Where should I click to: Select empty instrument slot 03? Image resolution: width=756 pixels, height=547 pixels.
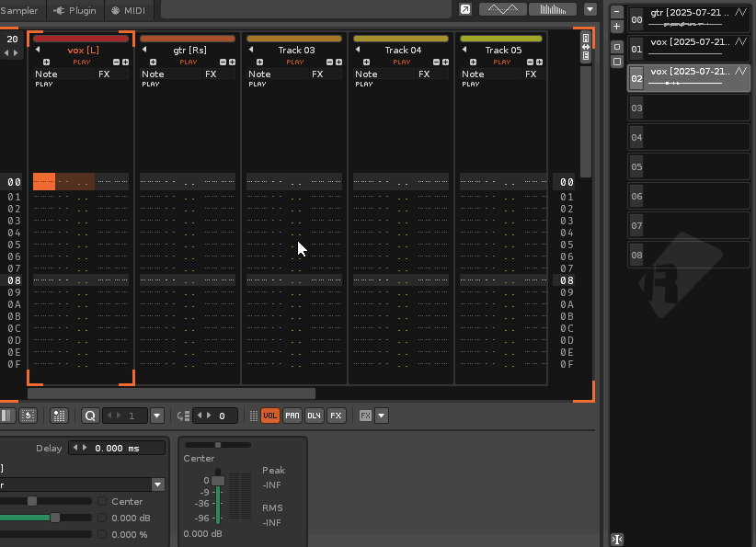click(689, 108)
